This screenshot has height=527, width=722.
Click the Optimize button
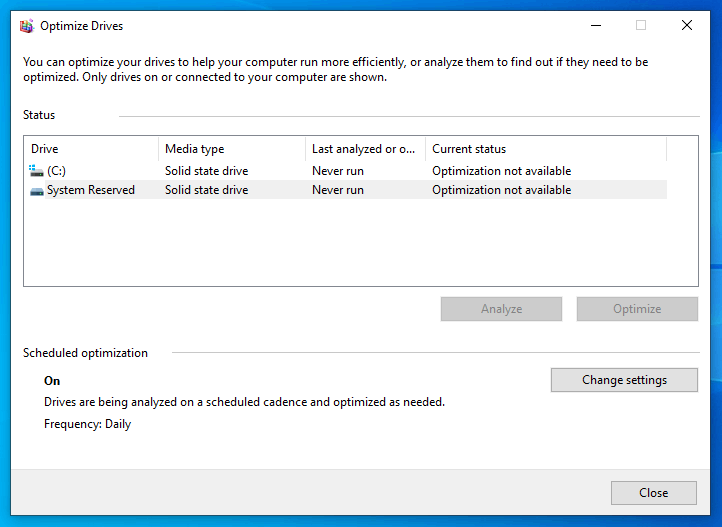(x=637, y=309)
